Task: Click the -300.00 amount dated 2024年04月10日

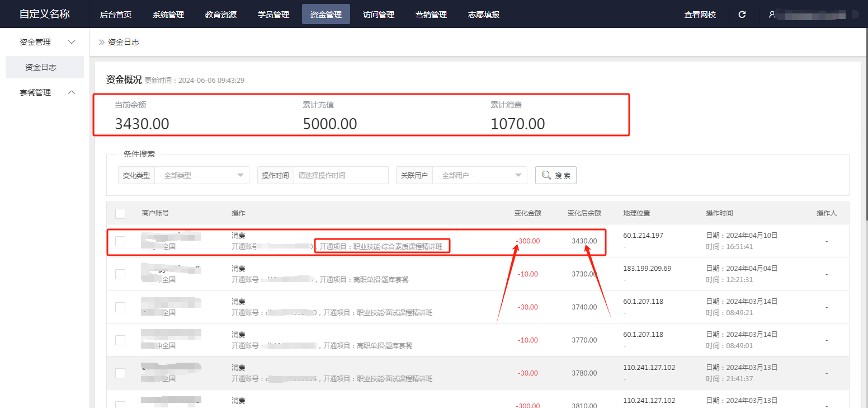Action: point(528,241)
